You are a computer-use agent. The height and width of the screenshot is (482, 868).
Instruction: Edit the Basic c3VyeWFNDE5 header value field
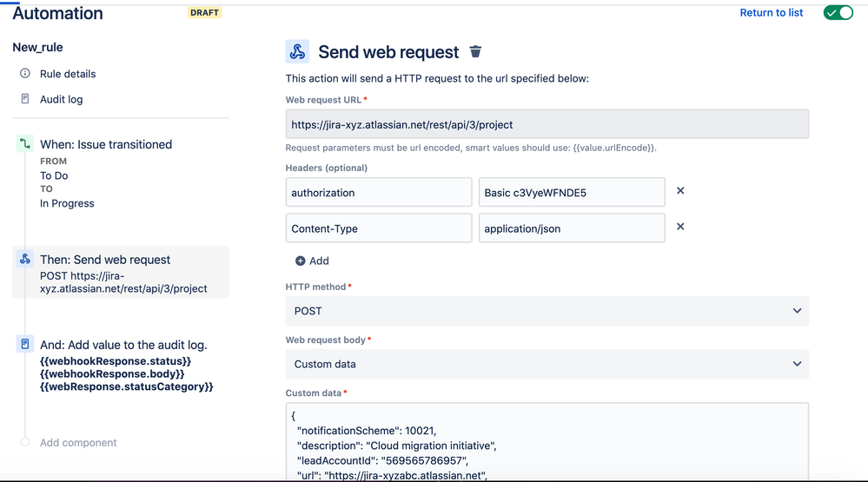pyautogui.click(x=572, y=192)
